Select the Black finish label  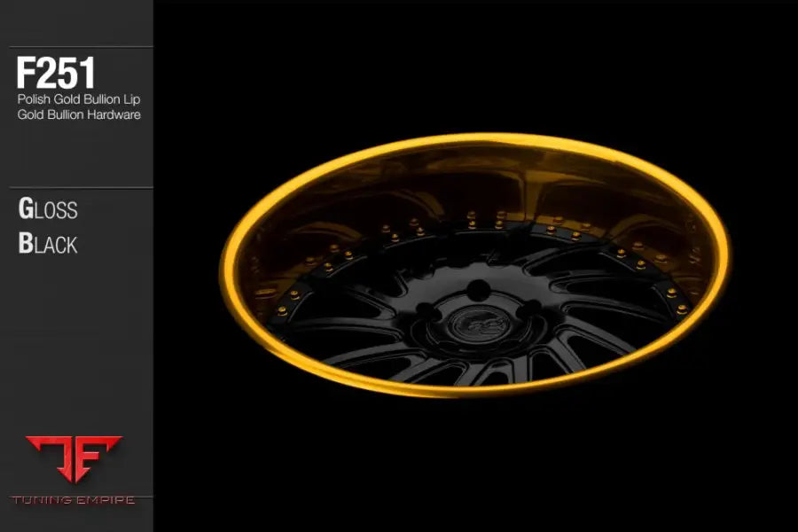(x=49, y=243)
